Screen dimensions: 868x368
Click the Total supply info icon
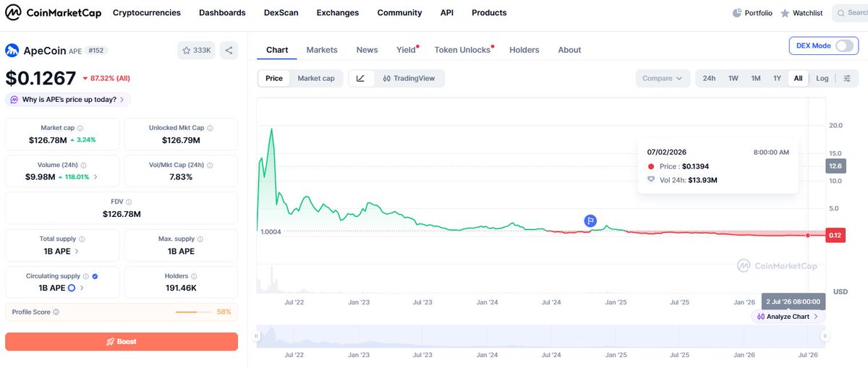tap(81, 239)
